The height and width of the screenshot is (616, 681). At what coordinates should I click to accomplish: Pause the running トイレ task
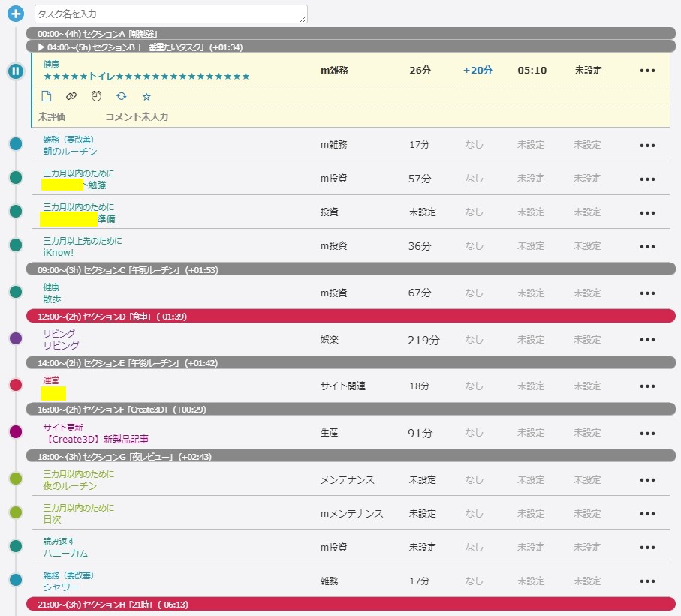[16, 71]
